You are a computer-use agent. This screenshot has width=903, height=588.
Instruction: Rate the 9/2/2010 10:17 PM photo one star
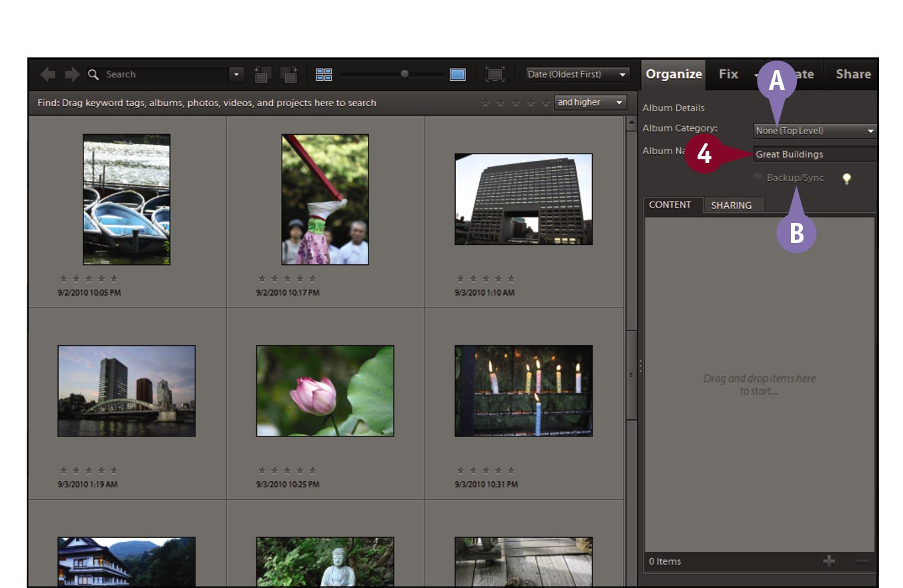pyautogui.click(x=262, y=279)
